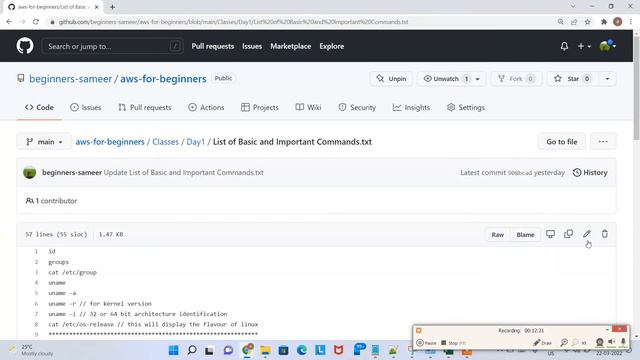This screenshot has width=640, height=360.
Task: Click the Star repository button
Action: coord(573,79)
